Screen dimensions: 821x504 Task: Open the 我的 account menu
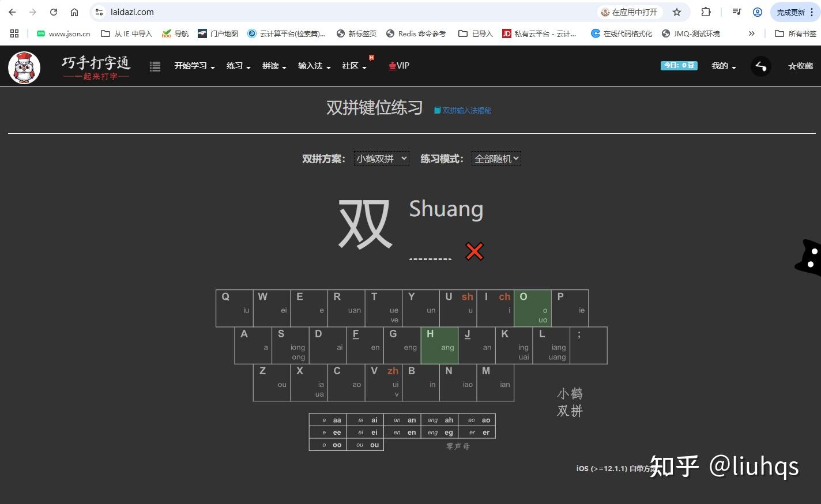724,66
